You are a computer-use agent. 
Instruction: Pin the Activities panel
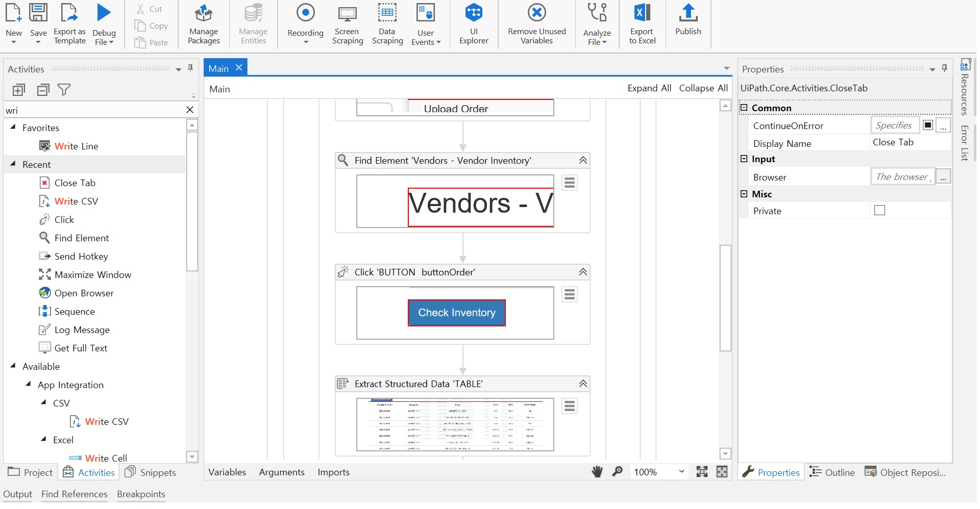[x=190, y=68]
